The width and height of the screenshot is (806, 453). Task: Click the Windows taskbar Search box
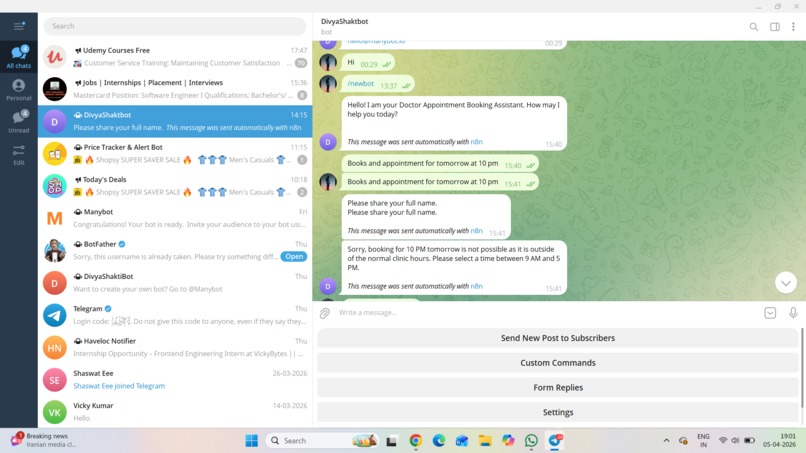323,441
